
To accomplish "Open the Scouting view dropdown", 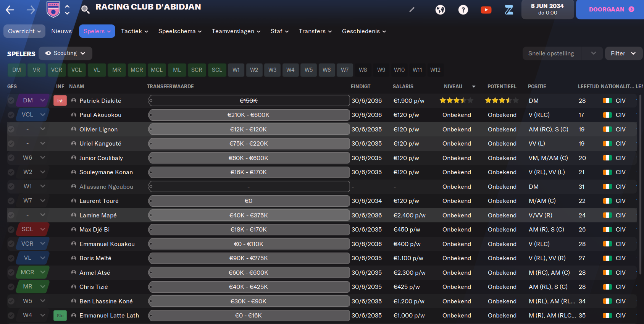I will [65, 53].
